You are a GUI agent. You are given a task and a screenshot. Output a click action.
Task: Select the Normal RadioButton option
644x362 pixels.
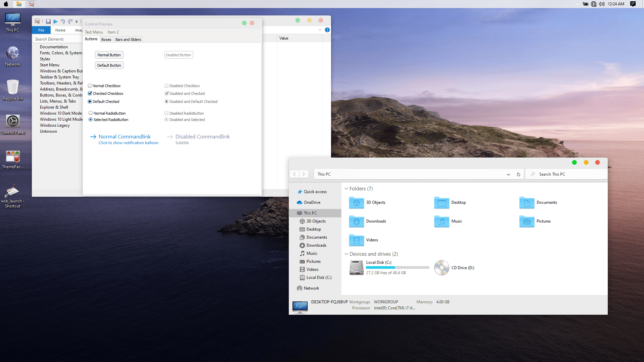[x=90, y=113]
